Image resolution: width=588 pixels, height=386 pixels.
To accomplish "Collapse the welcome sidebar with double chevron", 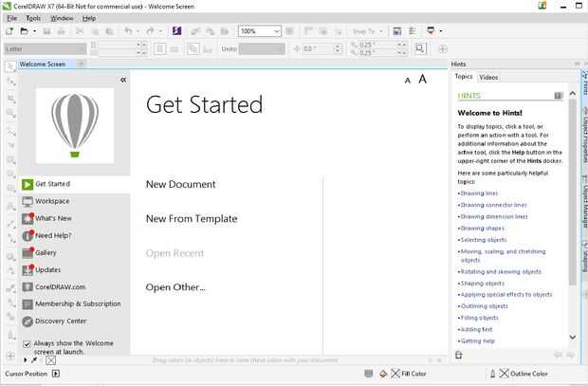I will [123, 80].
